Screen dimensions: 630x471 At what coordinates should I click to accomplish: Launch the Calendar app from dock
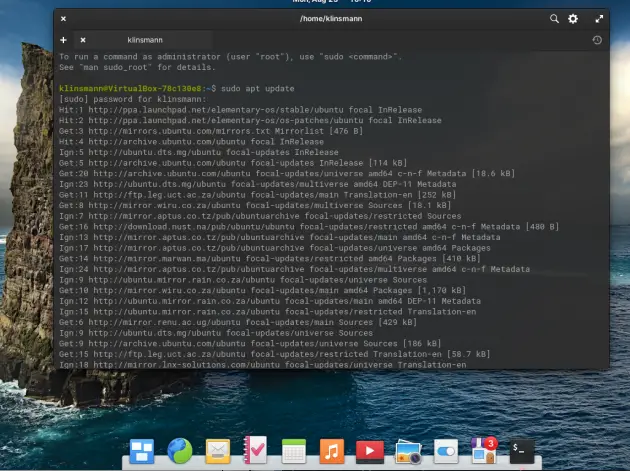tap(294, 451)
